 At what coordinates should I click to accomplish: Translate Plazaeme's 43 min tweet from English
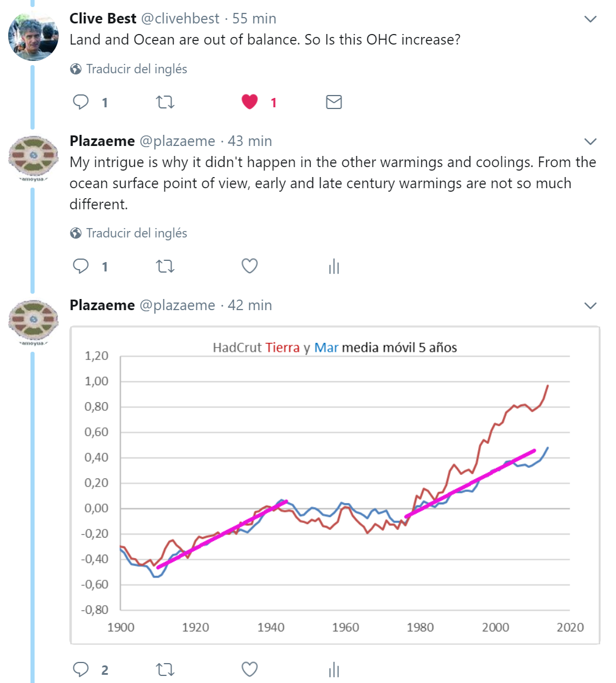(136, 233)
